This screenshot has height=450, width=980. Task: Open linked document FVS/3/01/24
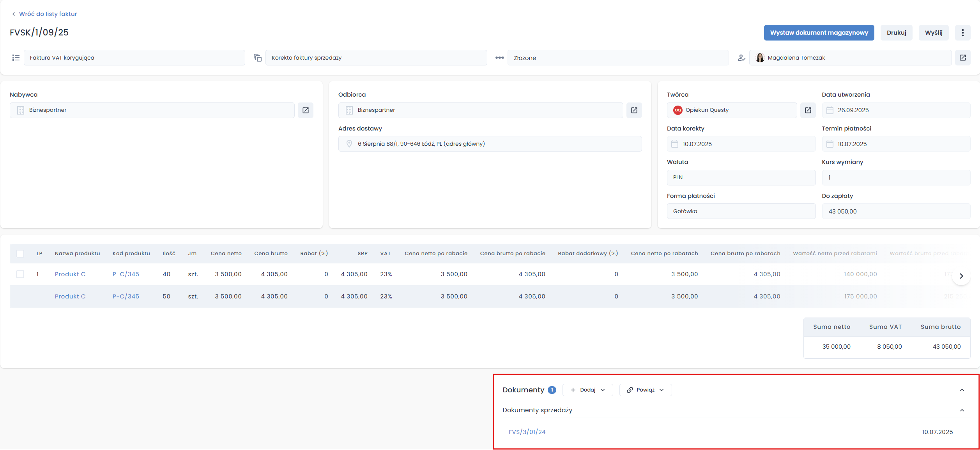pos(527,432)
